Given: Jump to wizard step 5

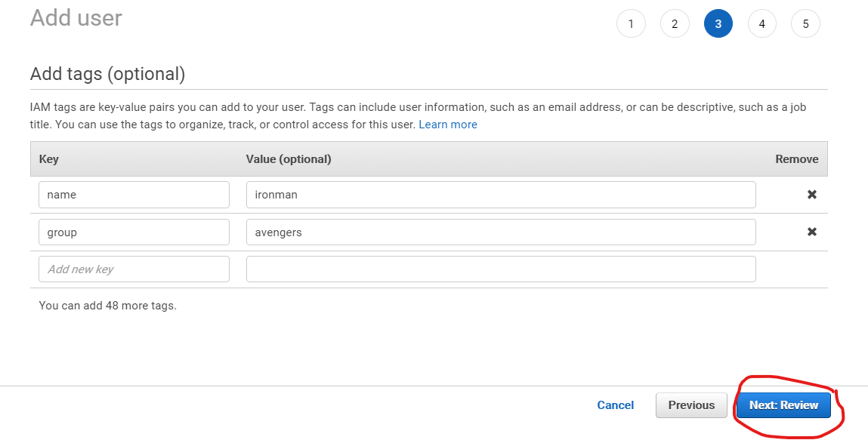Looking at the screenshot, I should point(805,23).
